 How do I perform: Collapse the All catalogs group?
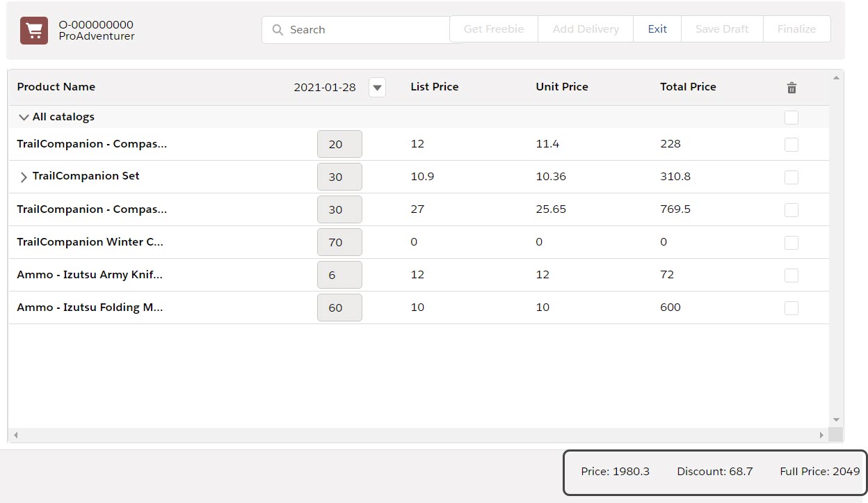pos(24,118)
